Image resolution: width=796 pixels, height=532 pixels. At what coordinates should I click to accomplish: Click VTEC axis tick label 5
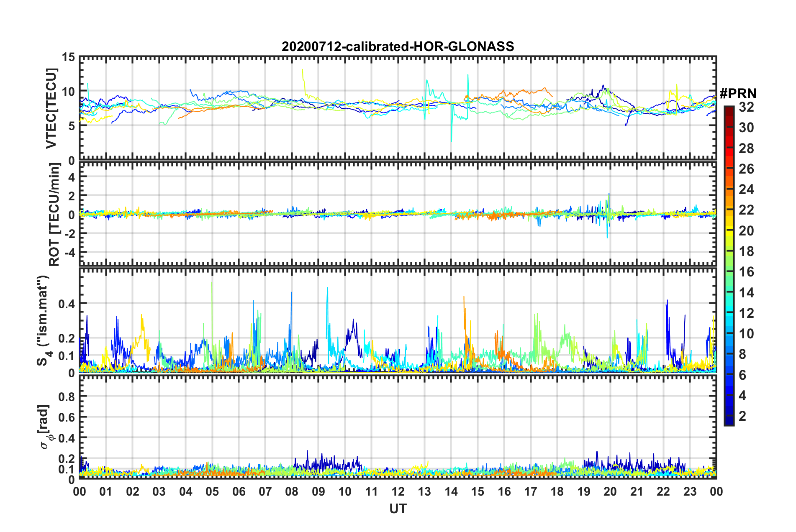click(x=72, y=126)
